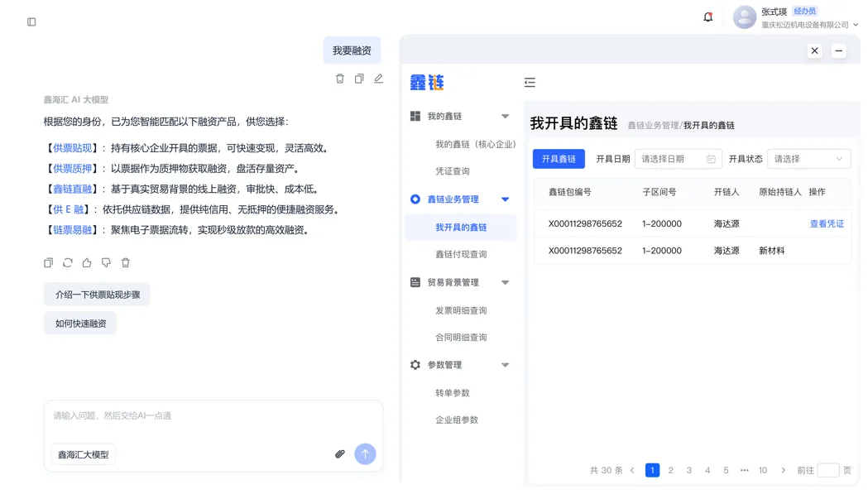The width and height of the screenshot is (868, 494).
Task: Click the notification bell icon
Action: pos(707,17)
